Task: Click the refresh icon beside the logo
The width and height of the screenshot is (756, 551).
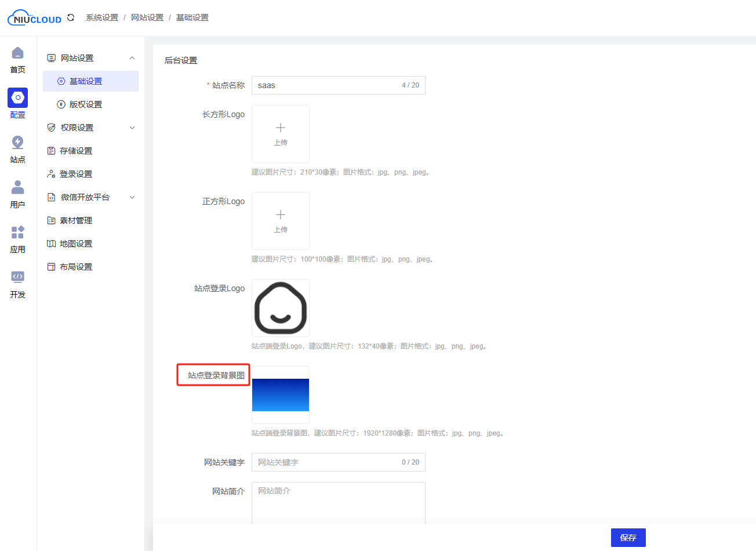Action: pos(70,17)
